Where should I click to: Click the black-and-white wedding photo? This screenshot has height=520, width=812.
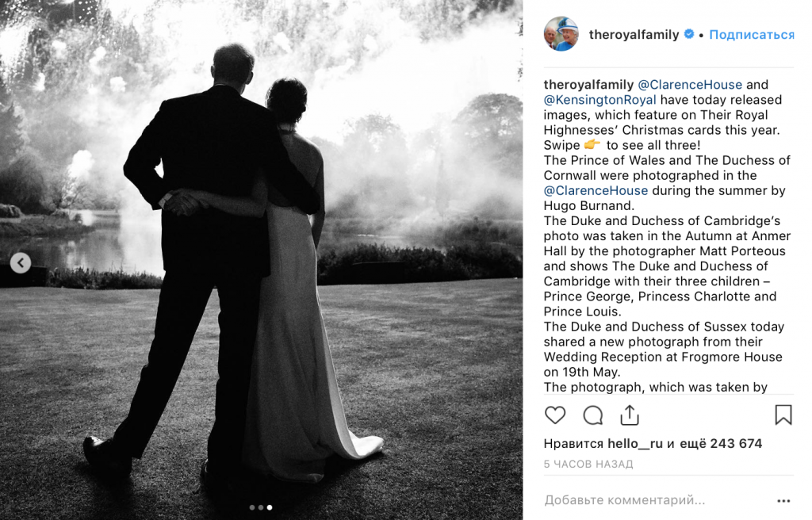[261, 260]
